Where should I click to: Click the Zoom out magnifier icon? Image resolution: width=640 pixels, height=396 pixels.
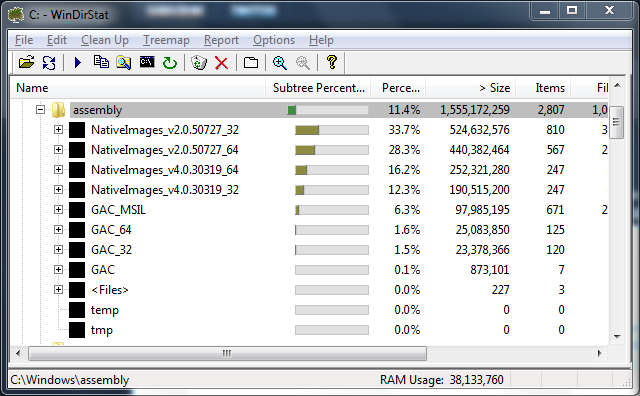(302, 62)
